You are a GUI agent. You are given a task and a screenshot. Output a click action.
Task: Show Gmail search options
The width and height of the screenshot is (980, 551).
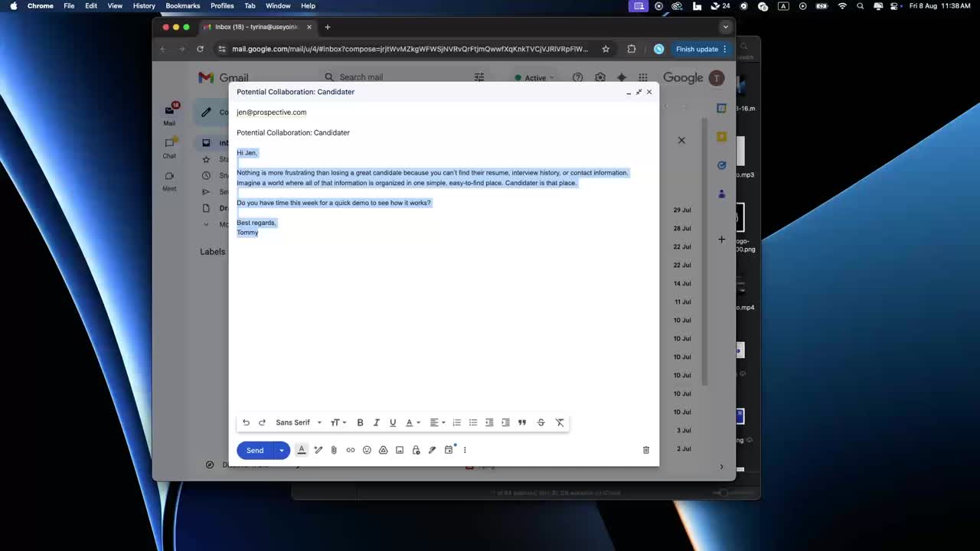(x=479, y=77)
